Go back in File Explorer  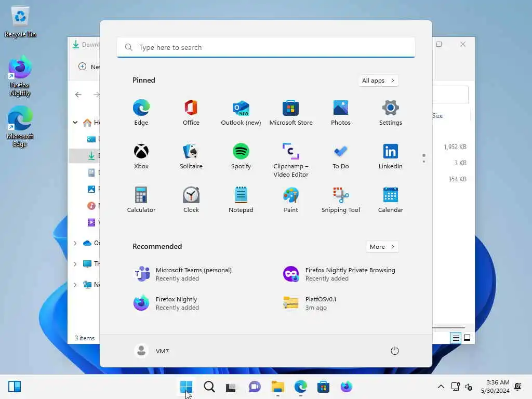tap(78, 95)
